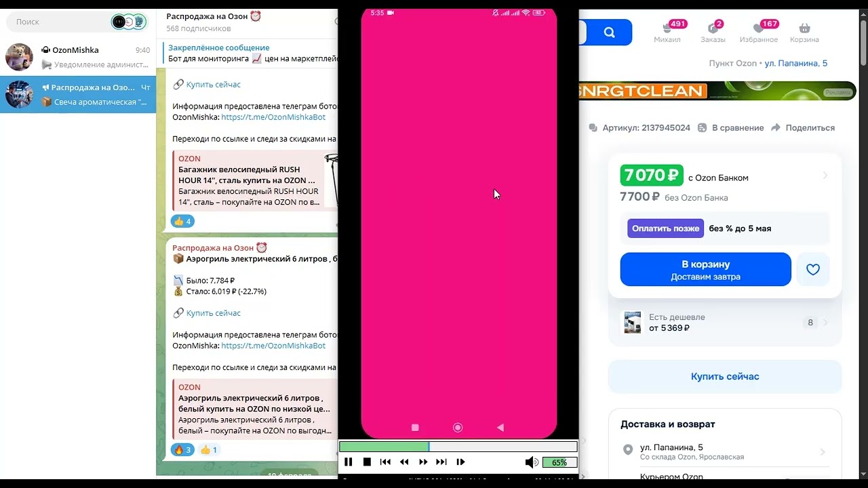Viewport: 868px width, 488px height.
Task: Click the Купить сейчас button on Ozon
Action: coord(725,377)
